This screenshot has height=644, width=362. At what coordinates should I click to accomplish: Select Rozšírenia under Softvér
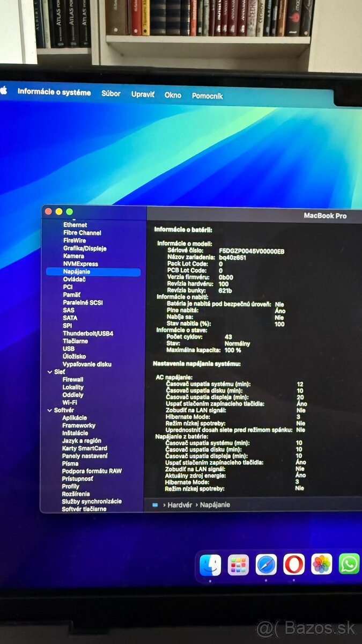coord(76,494)
